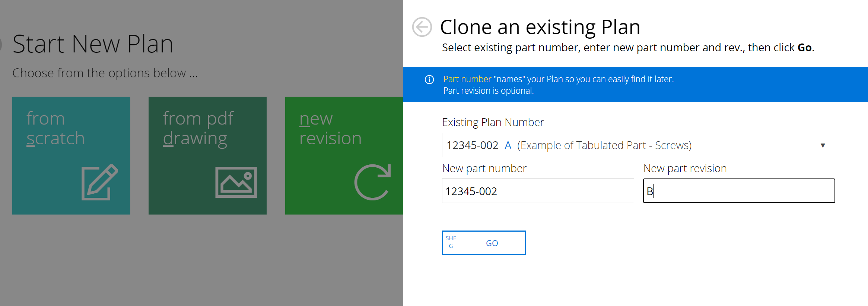
Task: Click the back arrow circle icon
Action: point(422,27)
